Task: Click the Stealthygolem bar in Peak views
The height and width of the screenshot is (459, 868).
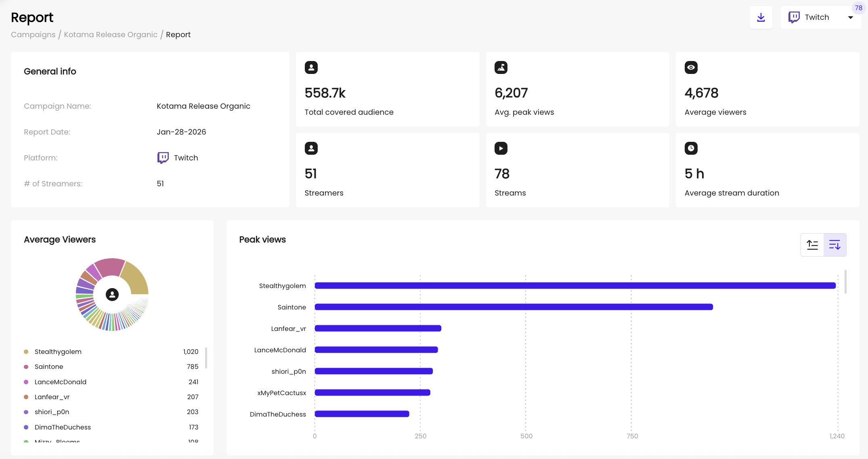Action: click(575, 286)
